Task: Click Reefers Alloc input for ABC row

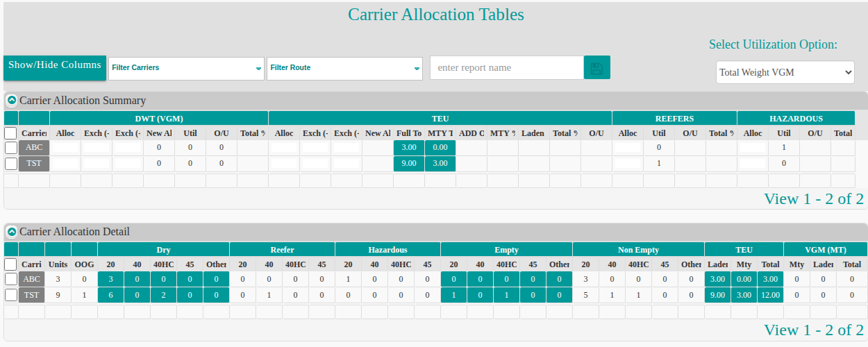Action: (x=628, y=148)
